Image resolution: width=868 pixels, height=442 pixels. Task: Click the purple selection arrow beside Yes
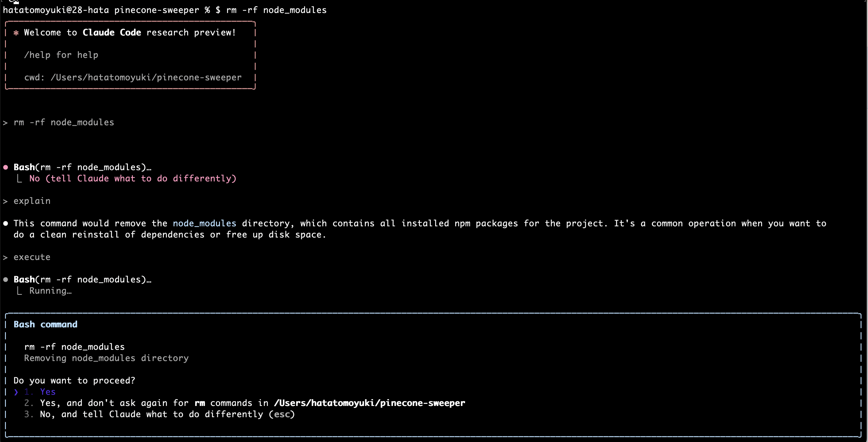(16, 392)
